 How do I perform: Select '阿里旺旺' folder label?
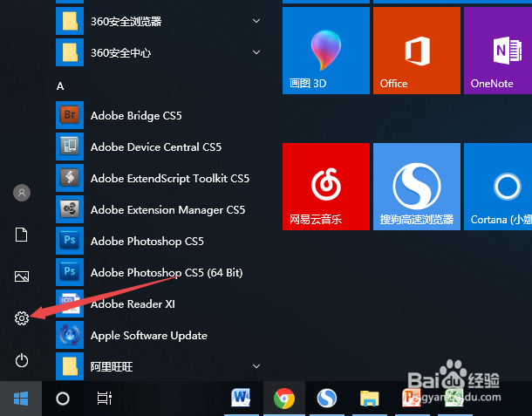112,367
